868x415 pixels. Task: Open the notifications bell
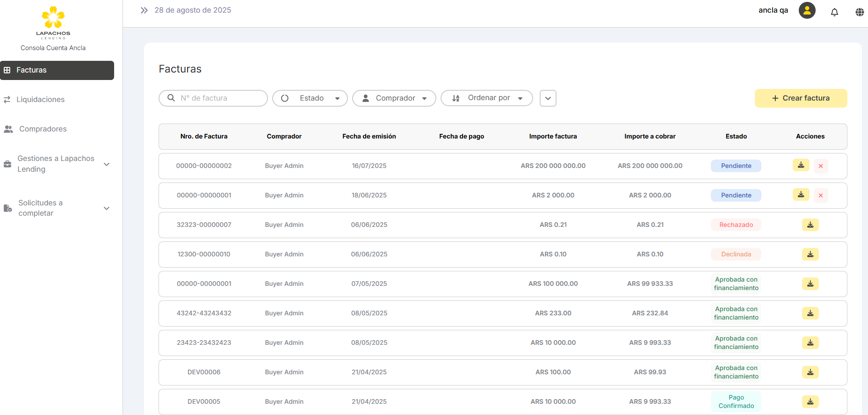click(834, 12)
